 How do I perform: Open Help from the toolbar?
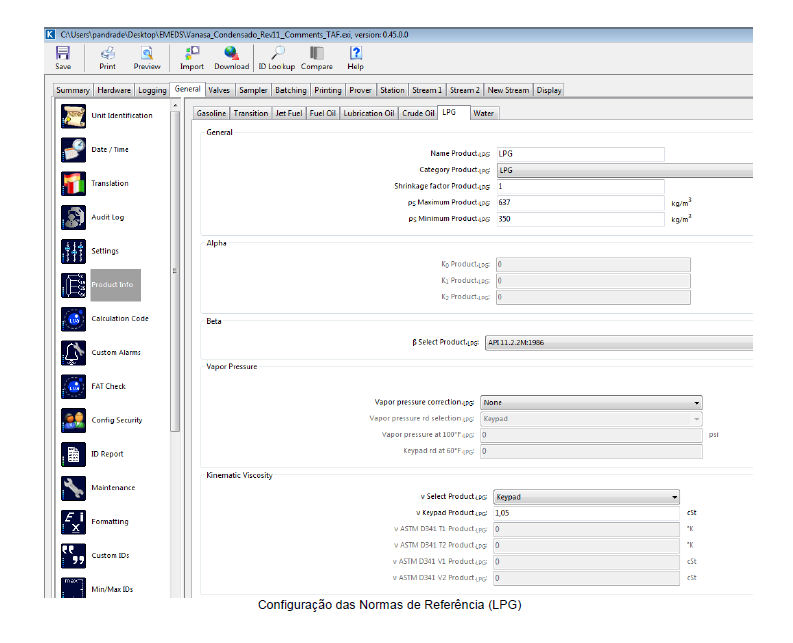pos(356,53)
